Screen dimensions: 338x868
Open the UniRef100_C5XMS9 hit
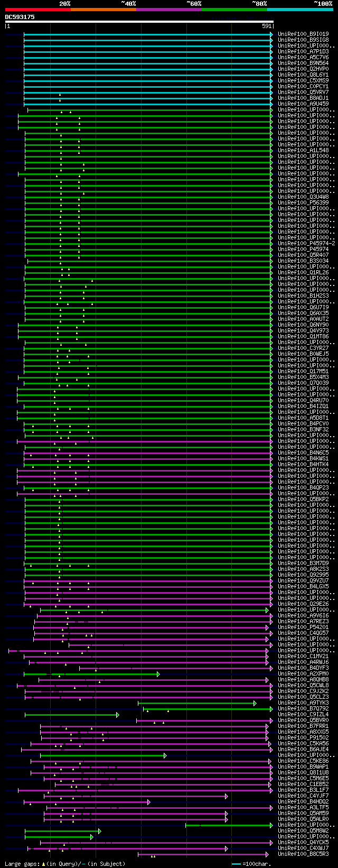(303, 80)
